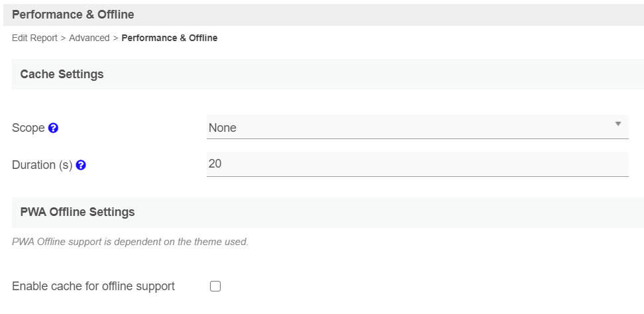
Task: Enable cache for offline support checkbox
Action: (215, 286)
